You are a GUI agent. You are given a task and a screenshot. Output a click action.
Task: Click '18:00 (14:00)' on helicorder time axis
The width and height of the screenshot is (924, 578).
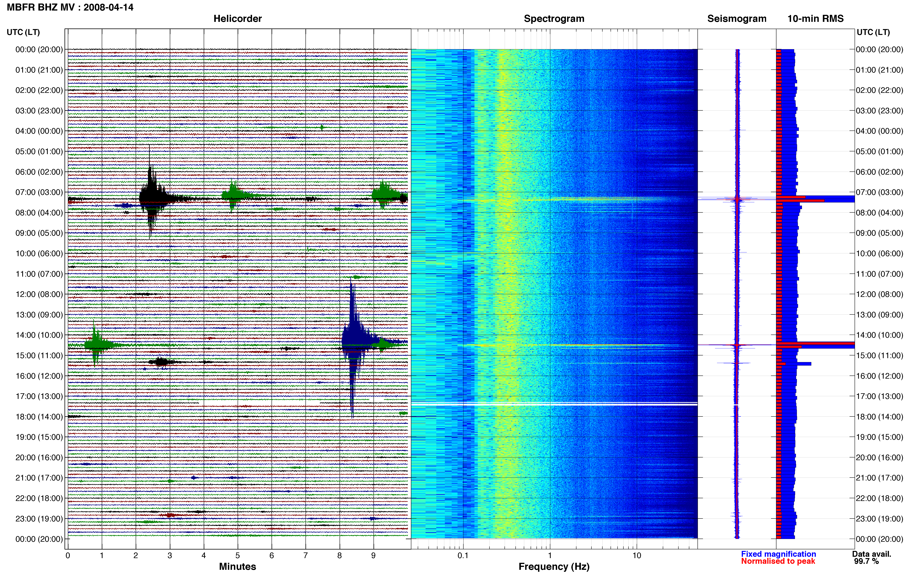pos(39,417)
